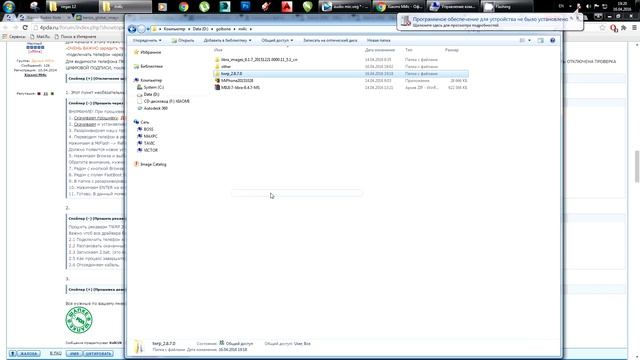Toggle the preview pane button
640x360 pixels.
(540, 40)
